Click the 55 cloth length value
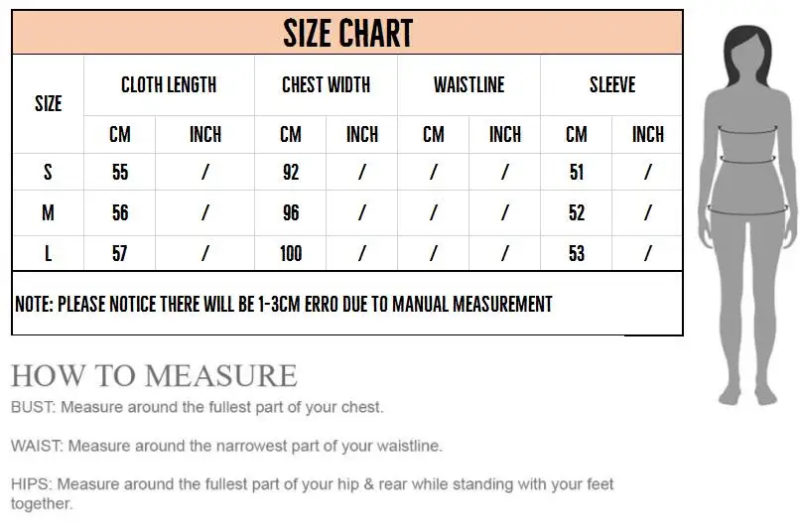Viewport: 800px width, 532px height. coord(120,172)
